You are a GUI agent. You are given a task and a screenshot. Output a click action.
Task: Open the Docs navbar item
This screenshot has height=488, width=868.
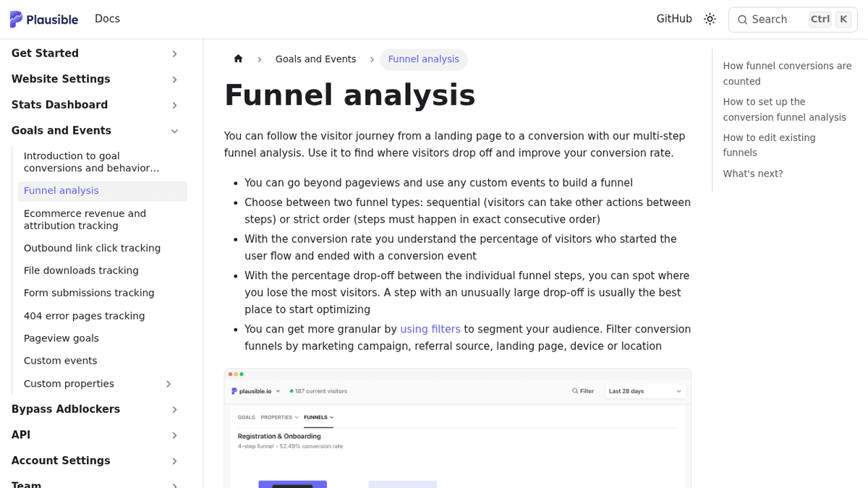point(107,20)
